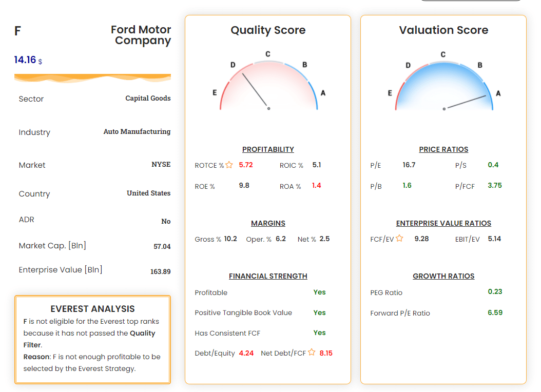Click the star icon beside FCF/EV
Viewport: 541px width, 392px height.
click(x=399, y=238)
